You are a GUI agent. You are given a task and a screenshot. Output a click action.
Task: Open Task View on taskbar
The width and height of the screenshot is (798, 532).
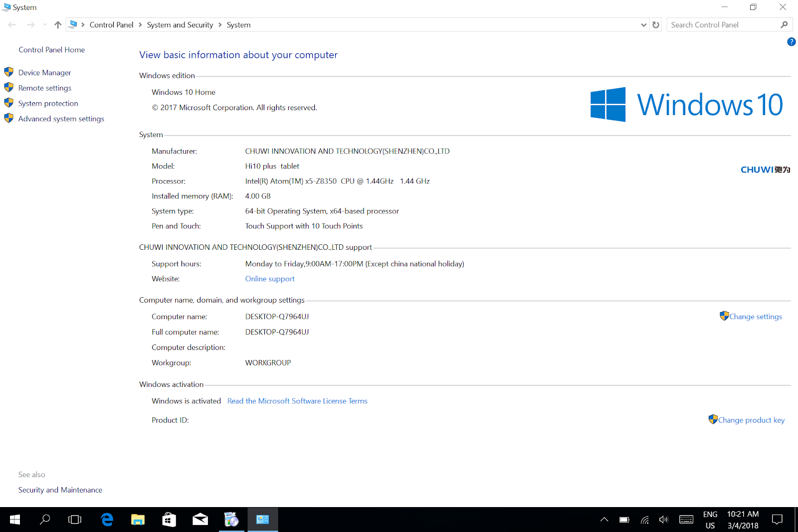click(x=75, y=520)
